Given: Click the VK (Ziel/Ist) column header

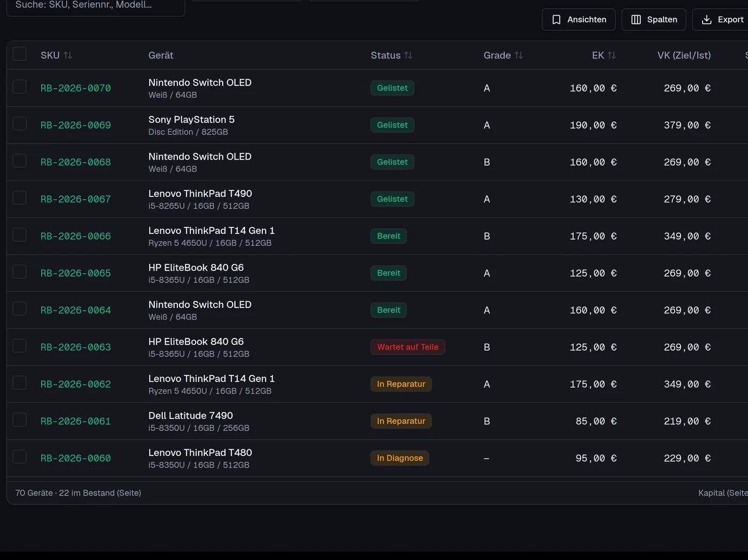Looking at the screenshot, I should pos(684,55).
